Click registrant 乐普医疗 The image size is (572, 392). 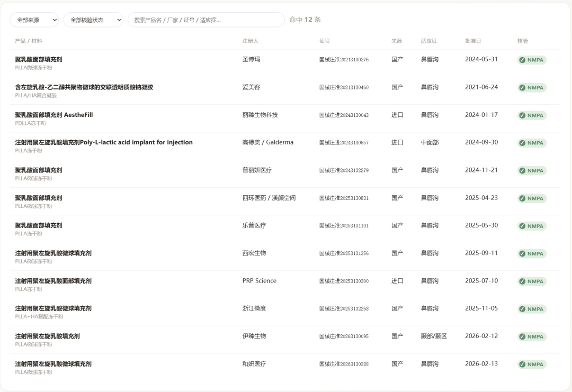[x=254, y=225]
